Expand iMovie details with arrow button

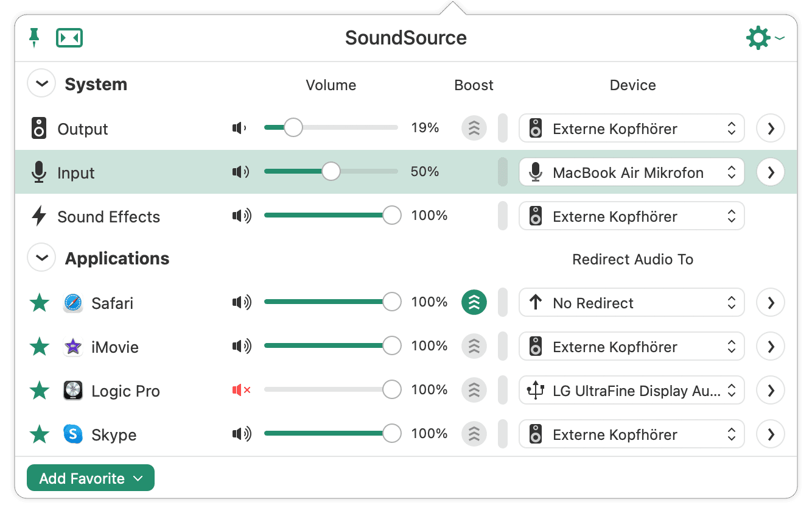click(771, 347)
